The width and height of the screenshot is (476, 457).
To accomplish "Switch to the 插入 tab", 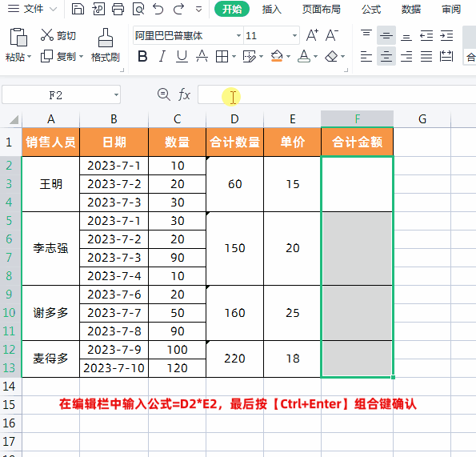I will 272,10.
